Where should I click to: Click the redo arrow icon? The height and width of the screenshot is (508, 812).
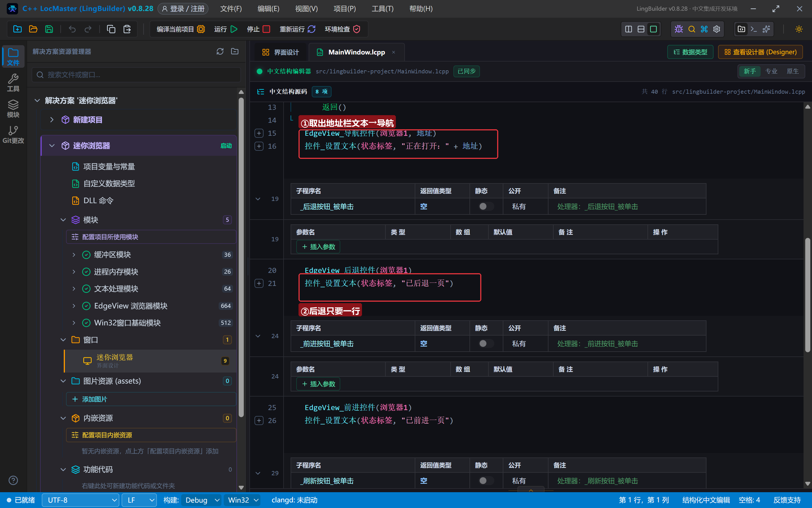click(88, 29)
